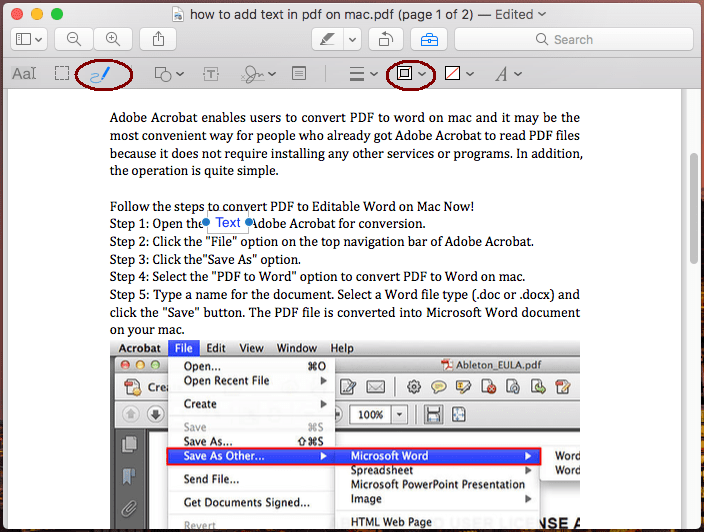The image size is (704, 532).
Task: Click the down arrow page button in Acrobat image
Action: point(156,414)
